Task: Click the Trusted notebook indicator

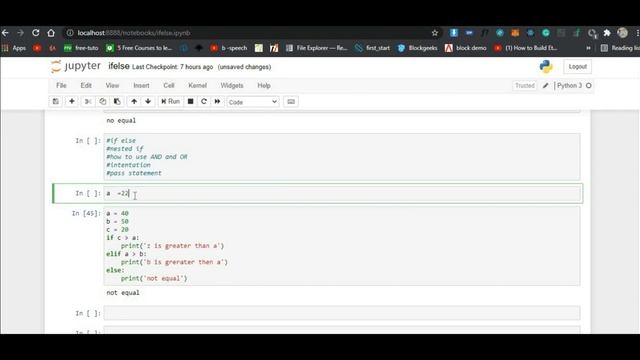Action: (524, 86)
